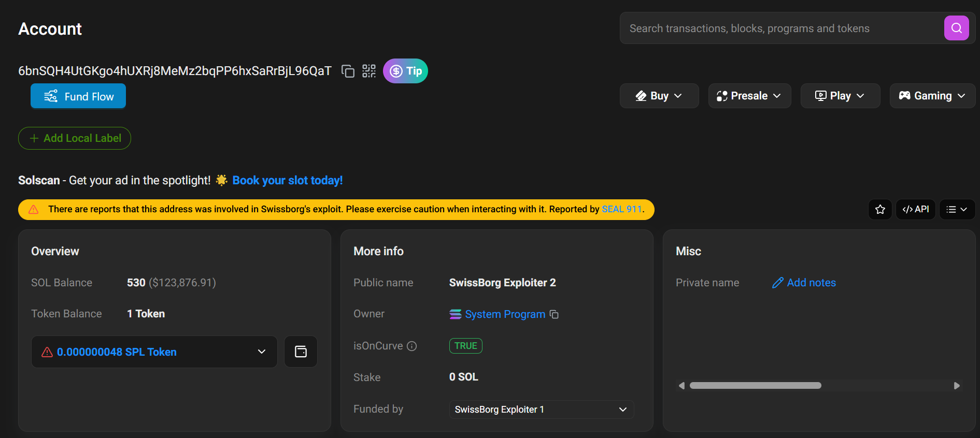Expand the Funded by SwissBorg Exploiter 1 dropdown
The image size is (980, 438).
[x=542, y=410]
